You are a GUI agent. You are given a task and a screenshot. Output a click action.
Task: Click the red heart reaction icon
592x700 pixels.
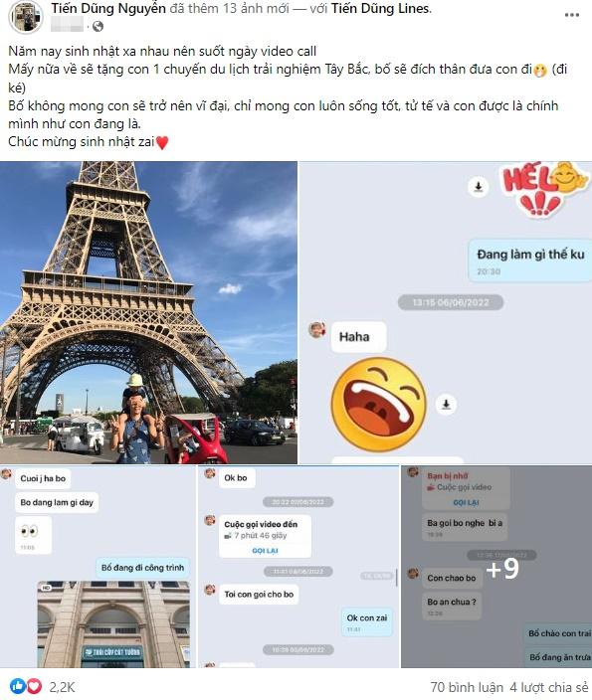tap(34, 686)
